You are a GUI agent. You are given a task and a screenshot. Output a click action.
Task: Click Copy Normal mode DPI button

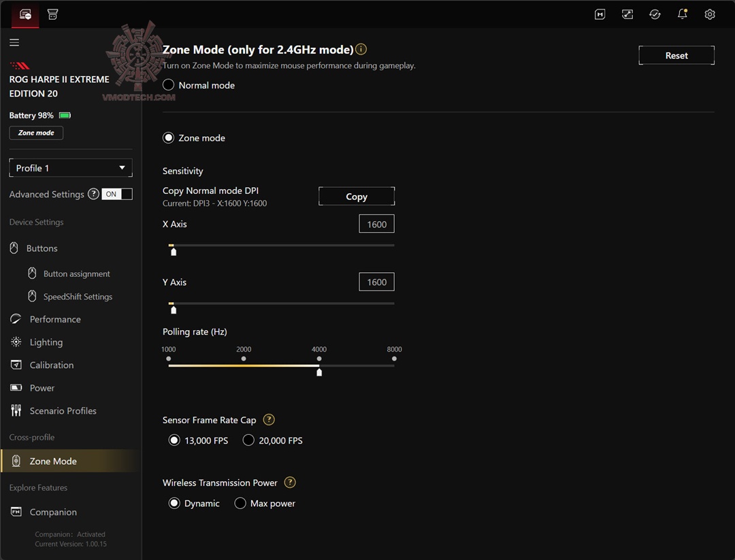[357, 197]
